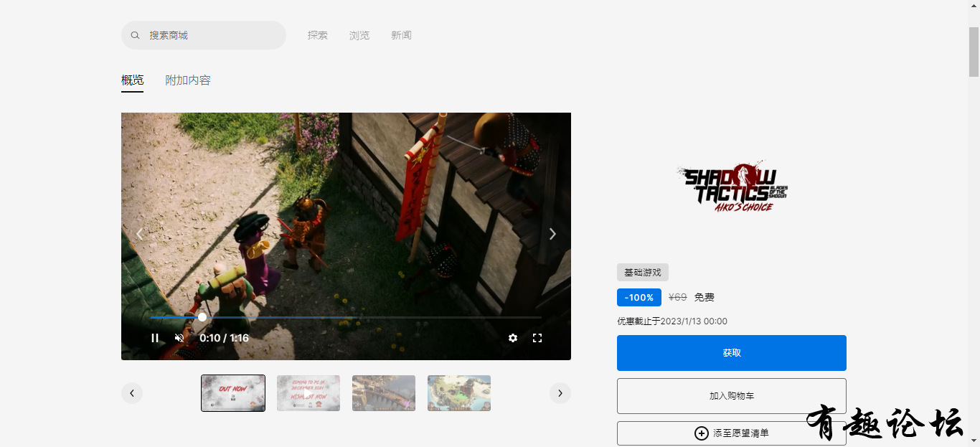Click the 免费 price text
Image resolution: width=980 pixels, height=447 pixels.
(x=705, y=298)
